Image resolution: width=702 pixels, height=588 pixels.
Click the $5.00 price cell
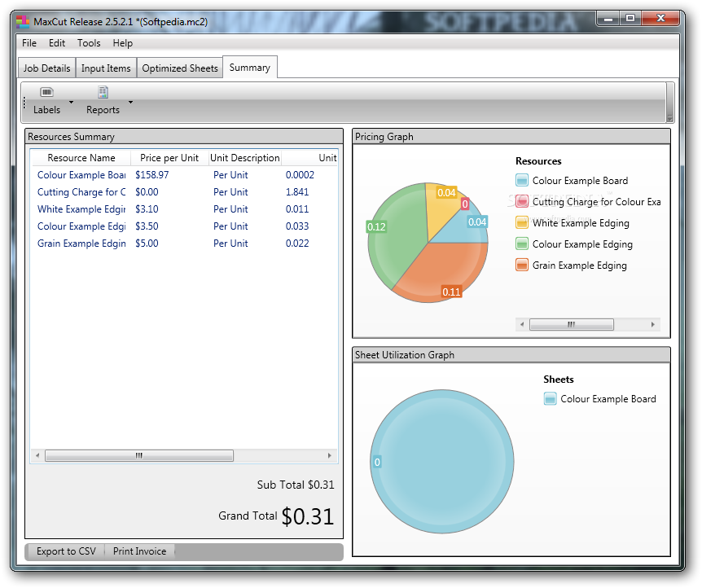tap(147, 244)
